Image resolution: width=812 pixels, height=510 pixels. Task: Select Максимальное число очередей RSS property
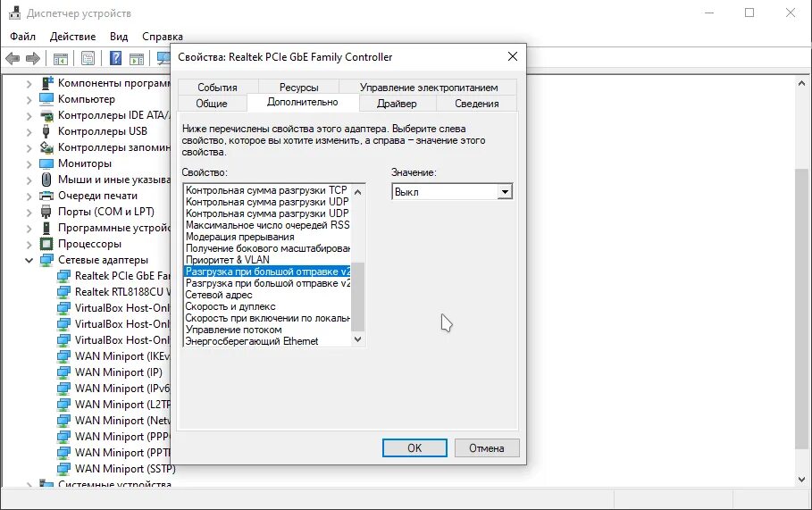[x=267, y=225]
